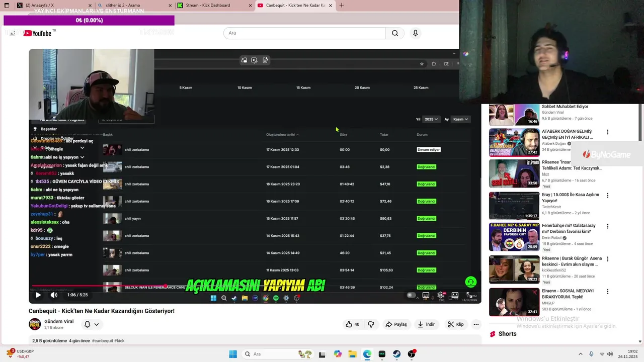Switch the player to theater mode
The width and height of the screenshot is (644, 362).
tap(455, 295)
